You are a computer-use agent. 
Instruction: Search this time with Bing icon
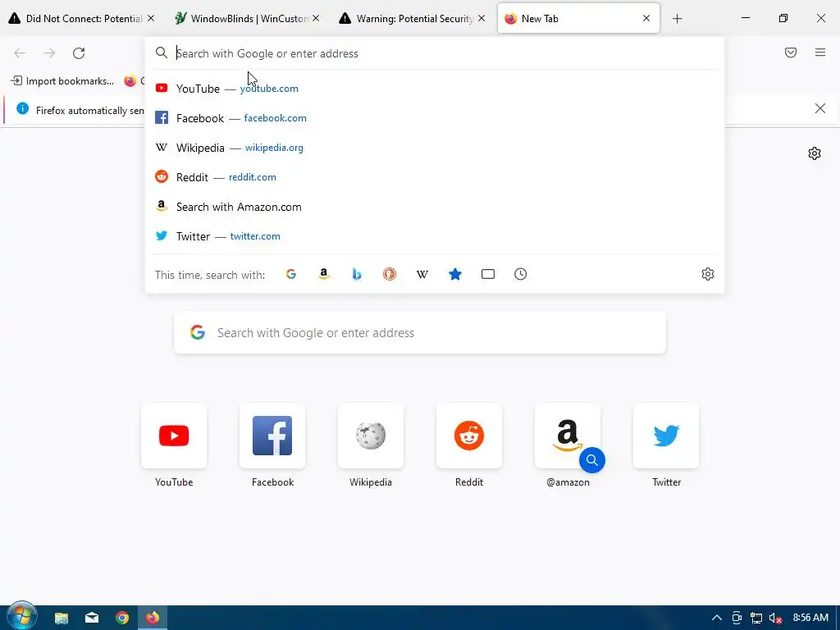click(x=357, y=274)
